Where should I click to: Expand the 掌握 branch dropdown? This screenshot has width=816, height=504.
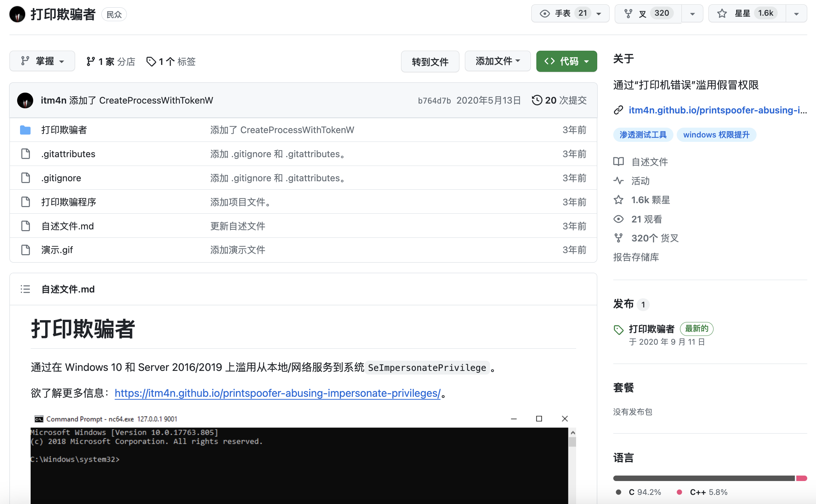(42, 61)
